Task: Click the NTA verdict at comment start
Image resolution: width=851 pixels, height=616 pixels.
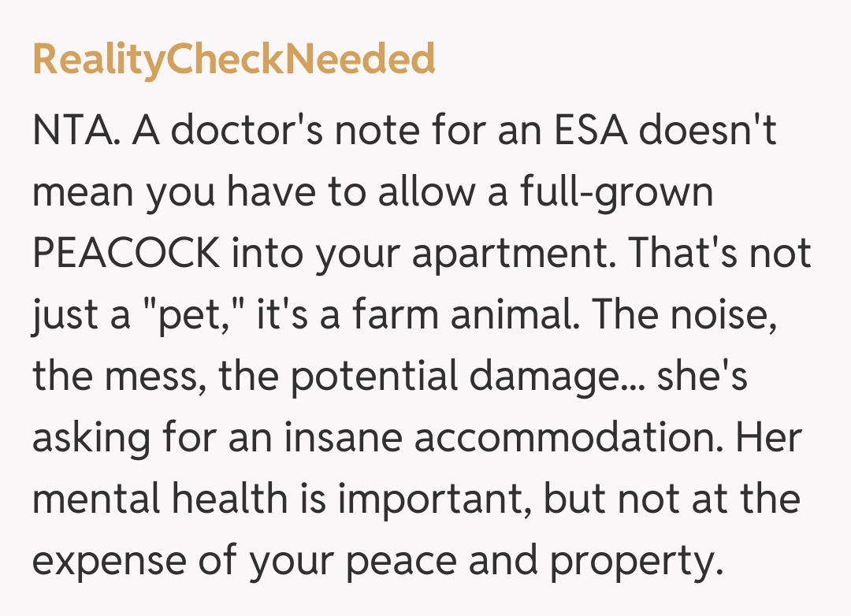Action: pos(76,129)
